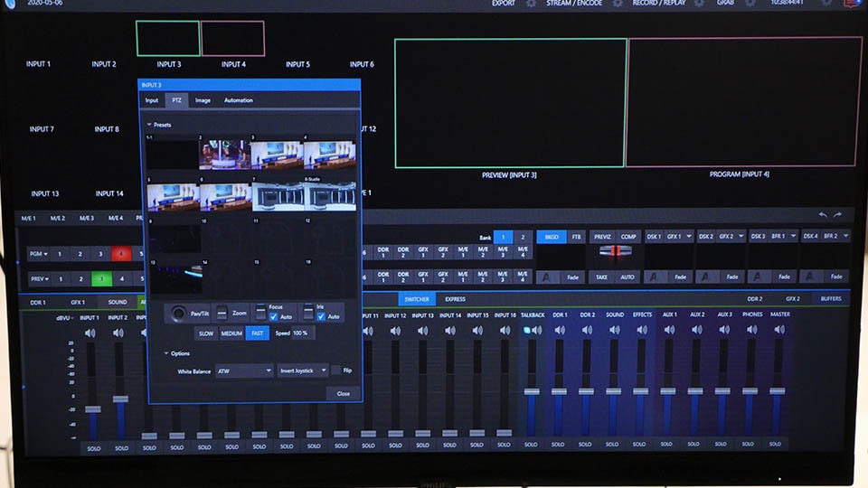Enable the Flip checkbox

(335, 371)
